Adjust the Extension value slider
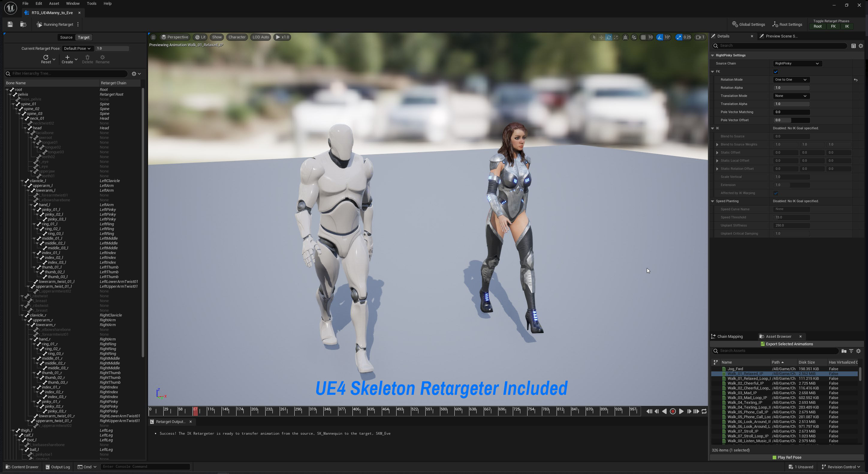The width and height of the screenshot is (868, 474). tap(791, 185)
